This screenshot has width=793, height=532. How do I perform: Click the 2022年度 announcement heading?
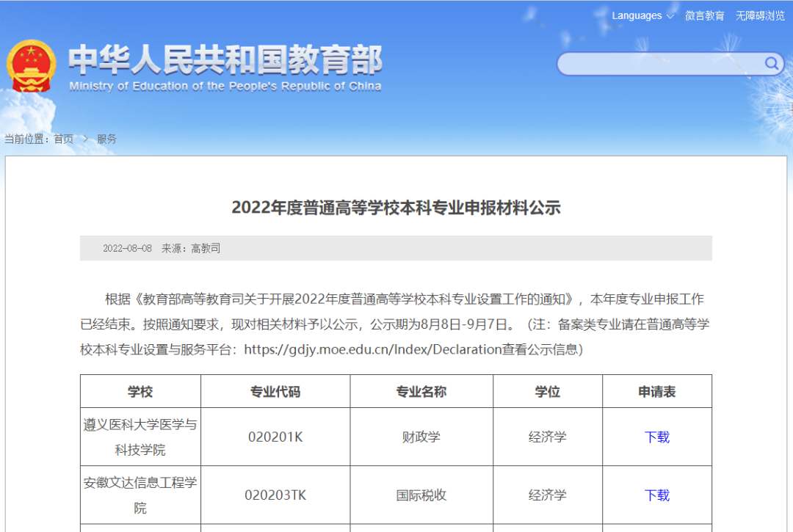pos(396,208)
